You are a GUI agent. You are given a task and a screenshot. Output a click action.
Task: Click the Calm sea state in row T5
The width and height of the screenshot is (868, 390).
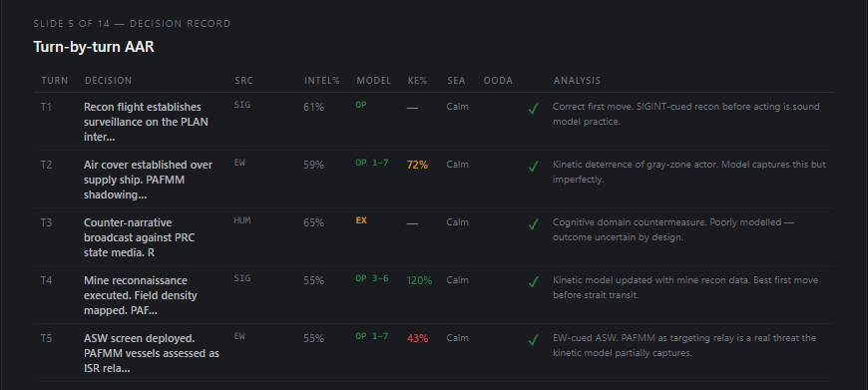[458, 338]
